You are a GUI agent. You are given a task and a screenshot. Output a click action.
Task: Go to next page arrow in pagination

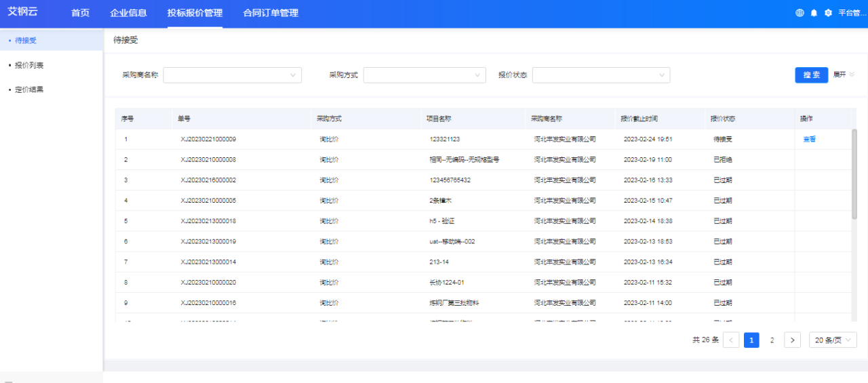tap(793, 340)
